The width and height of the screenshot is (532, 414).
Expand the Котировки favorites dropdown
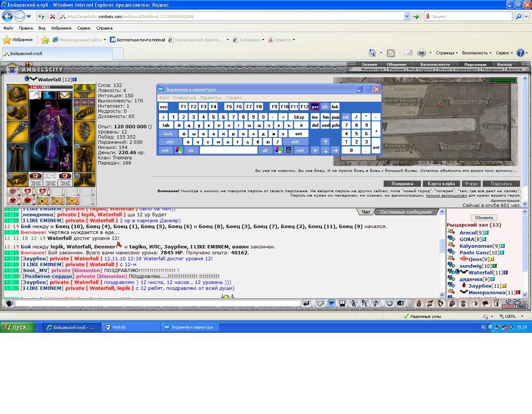pos(263,40)
